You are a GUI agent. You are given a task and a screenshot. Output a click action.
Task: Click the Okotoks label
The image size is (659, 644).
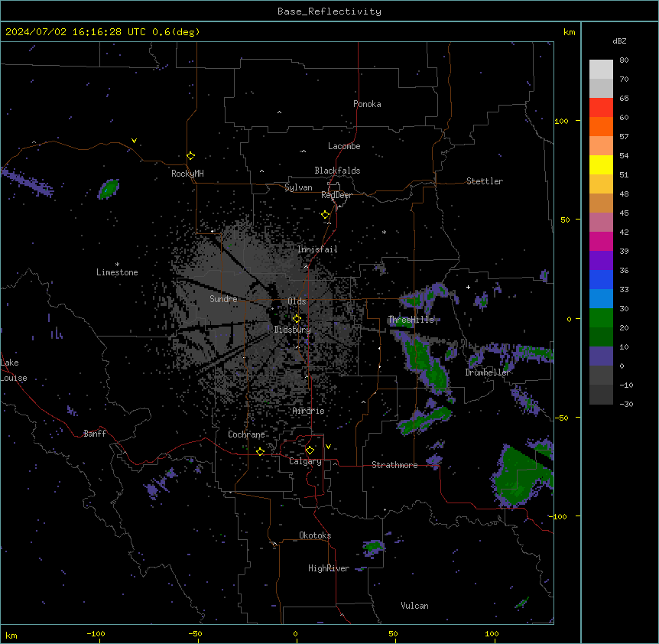[x=315, y=535]
